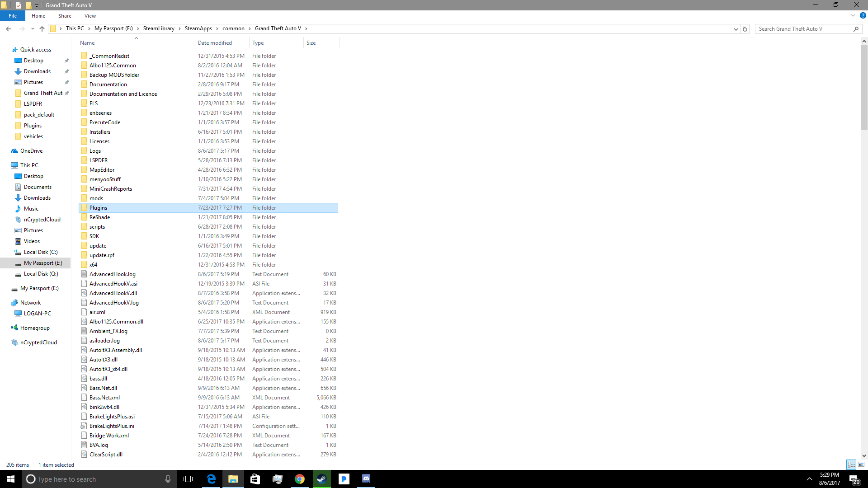Viewport: 868px width, 488px height.
Task: Refresh the current folder view
Action: (745, 28)
